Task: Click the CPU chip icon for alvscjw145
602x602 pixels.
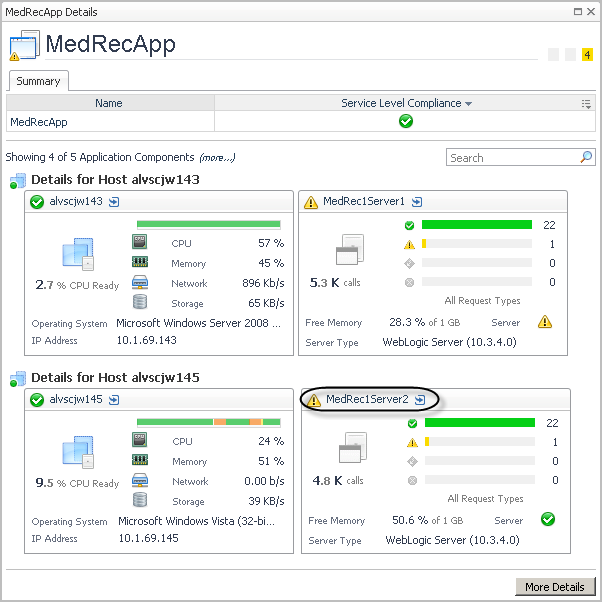Action: click(139, 440)
